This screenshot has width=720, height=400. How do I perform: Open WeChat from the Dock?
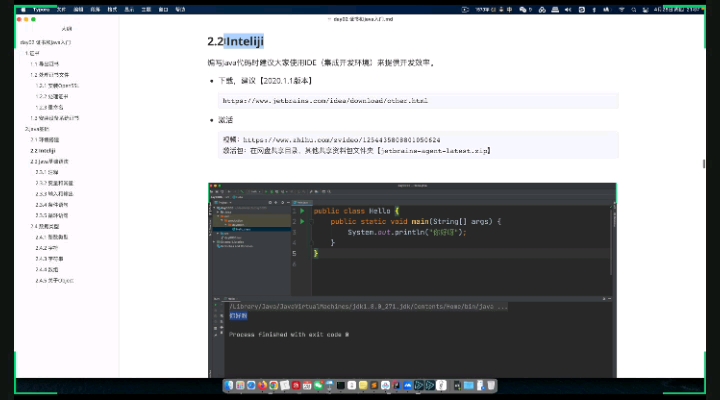pyautogui.click(x=319, y=385)
